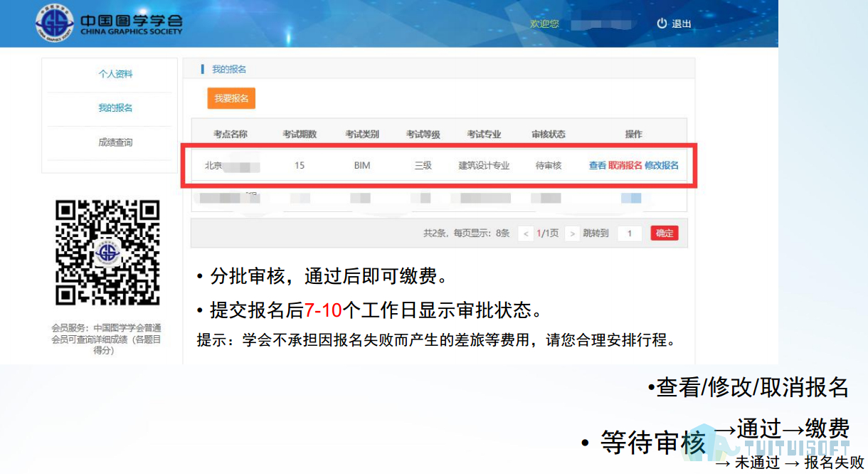This screenshot has width=868, height=474.
Task: Select 我的报名 in the sidebar
Action: pyautogui.click(x=115, y=108)
